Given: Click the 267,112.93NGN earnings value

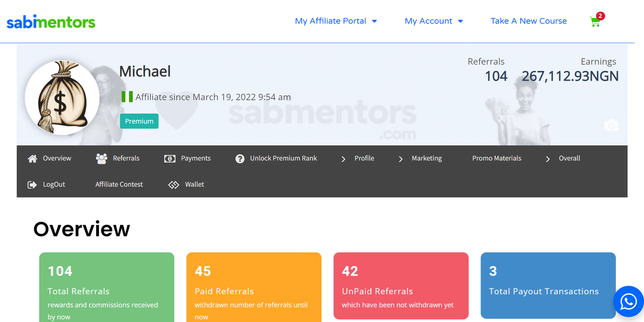Looking at the screenshot, I should [570, 76].
